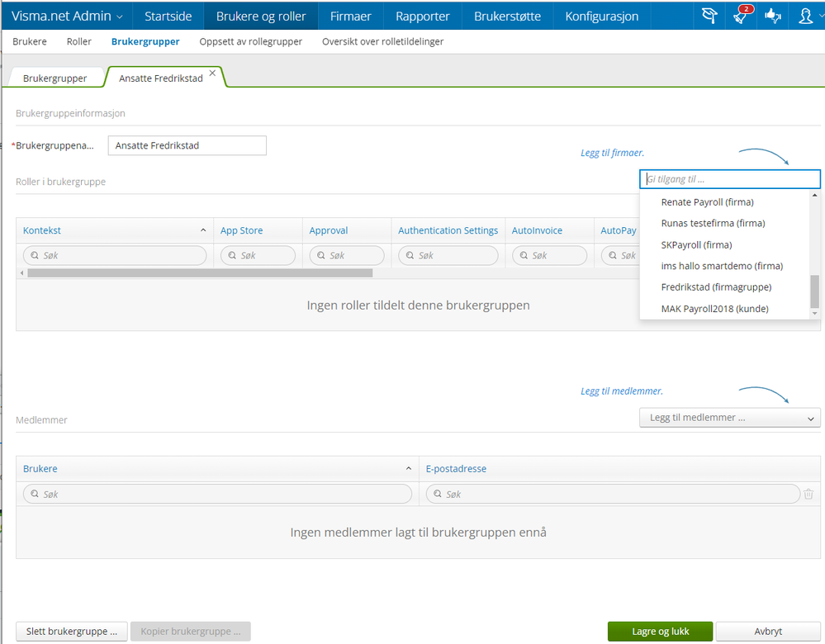The height and width of the screenshot is (644, 825).
Task: Expand the Legg til medlemmer dropdown
Action: coord(730,418)
